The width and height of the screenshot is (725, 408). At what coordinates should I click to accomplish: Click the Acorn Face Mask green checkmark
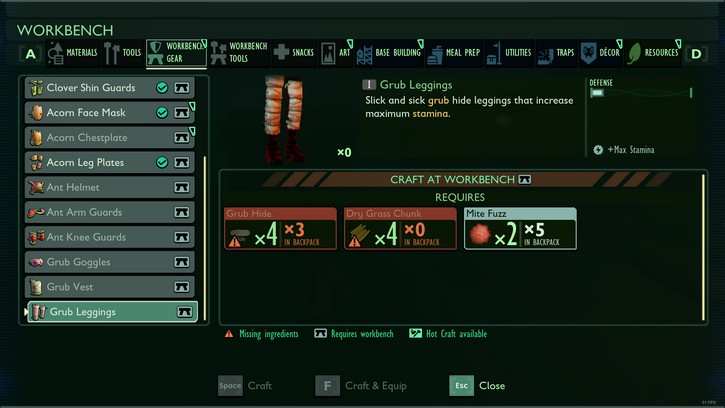click(x=162, y=112)
